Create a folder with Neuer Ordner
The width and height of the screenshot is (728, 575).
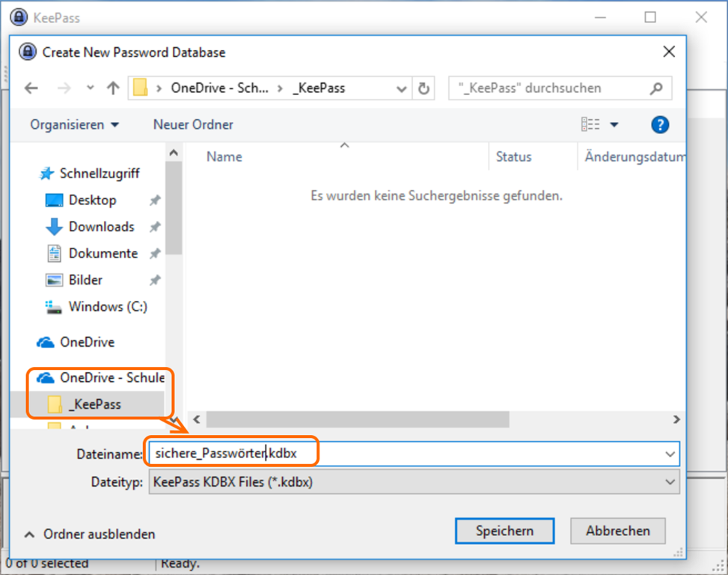point(193,125)
